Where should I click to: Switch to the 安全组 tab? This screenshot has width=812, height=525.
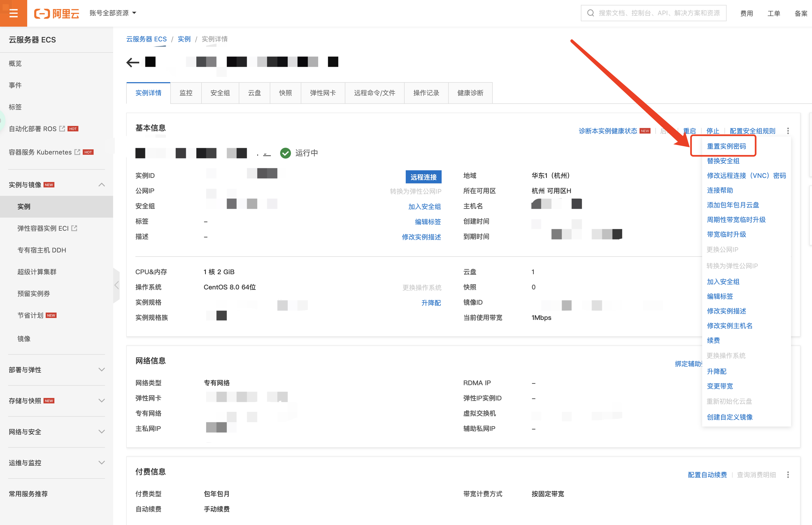[220, 93]
